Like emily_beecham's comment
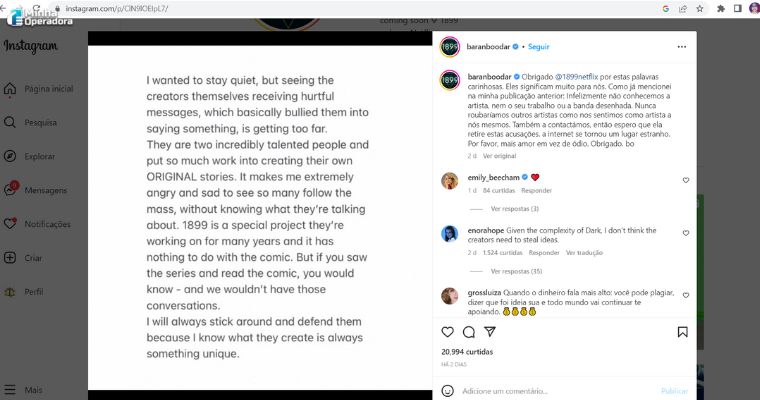760x400 pixels. click(685, 180)
